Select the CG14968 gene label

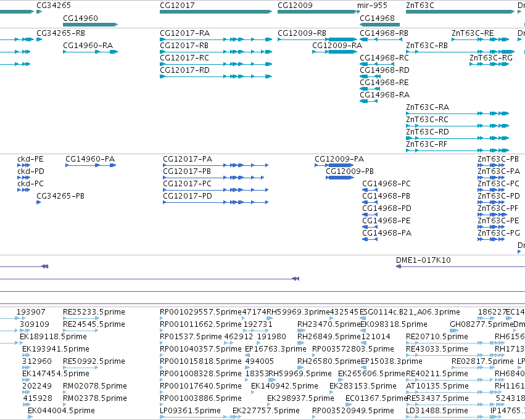tap(377, 18)
